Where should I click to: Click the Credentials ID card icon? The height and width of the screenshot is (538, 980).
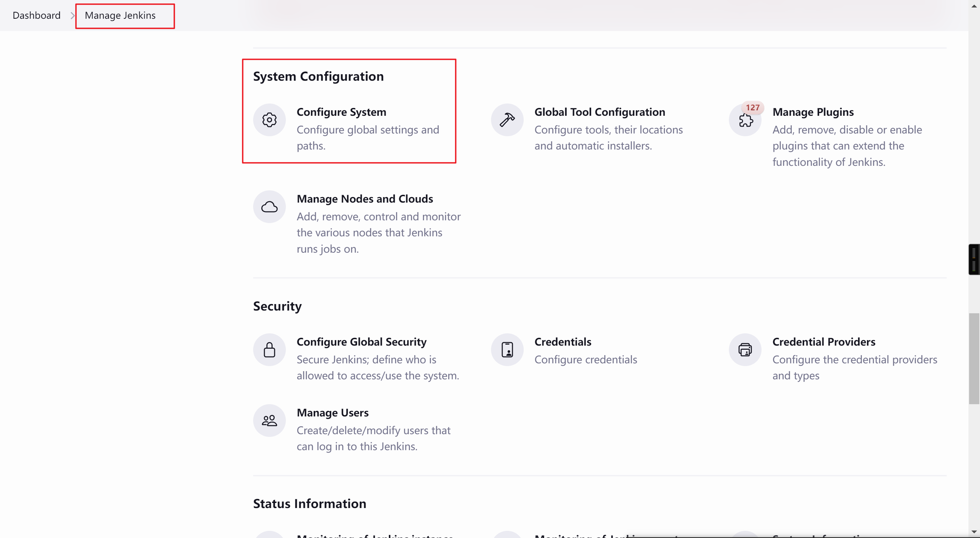pyautogui.click(x=507, y=349)
